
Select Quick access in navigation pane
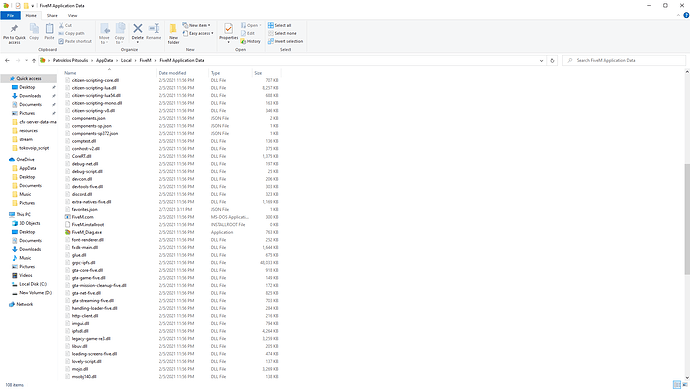[x=29, y=78]
